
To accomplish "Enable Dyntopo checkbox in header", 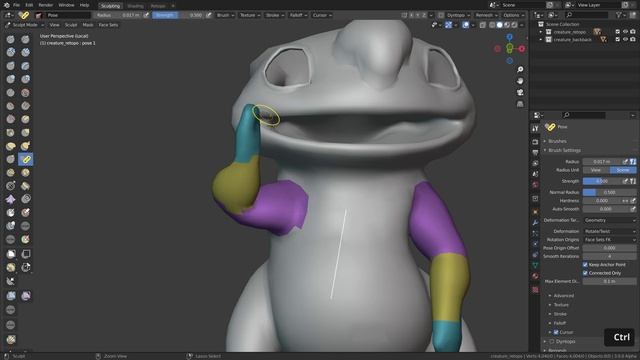I will (x=441, y=15).
